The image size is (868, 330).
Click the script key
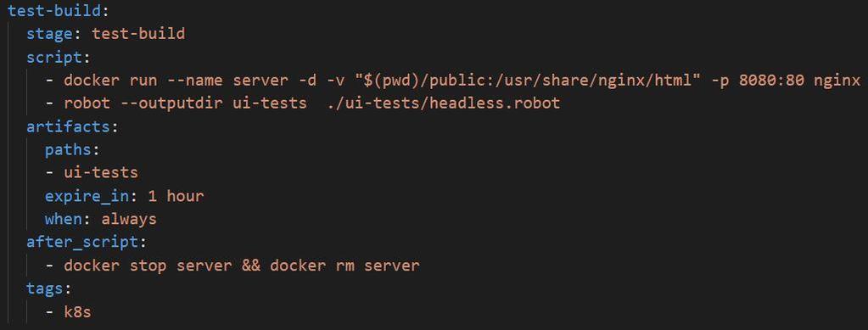(54, 57)
